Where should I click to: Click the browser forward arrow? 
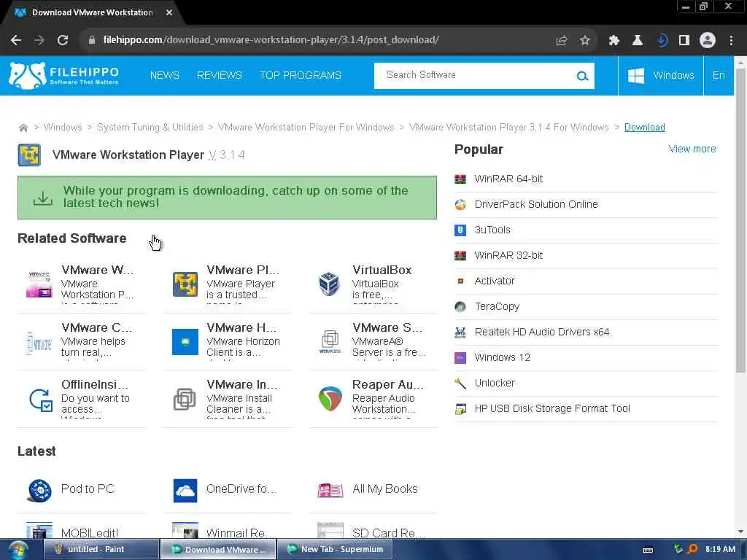39,40
